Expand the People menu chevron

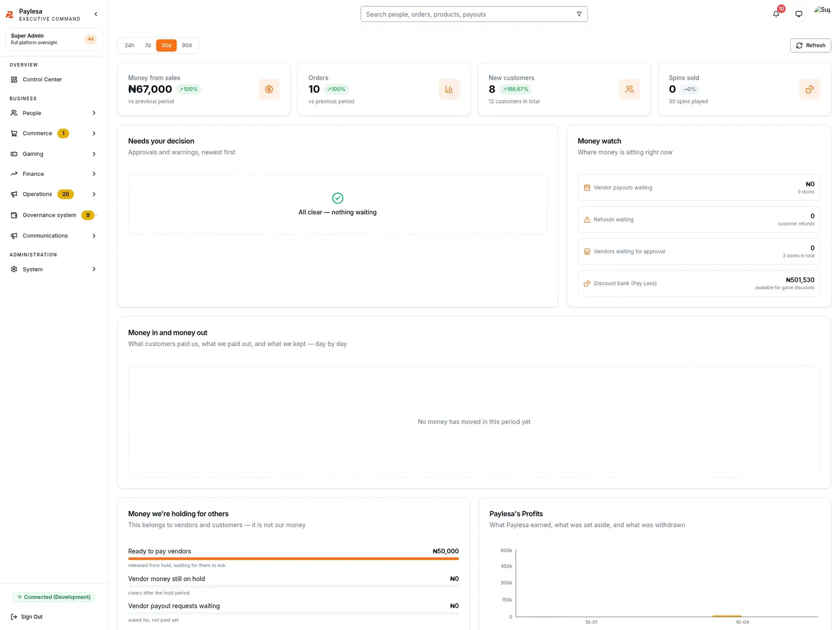[x=94, y=113]
